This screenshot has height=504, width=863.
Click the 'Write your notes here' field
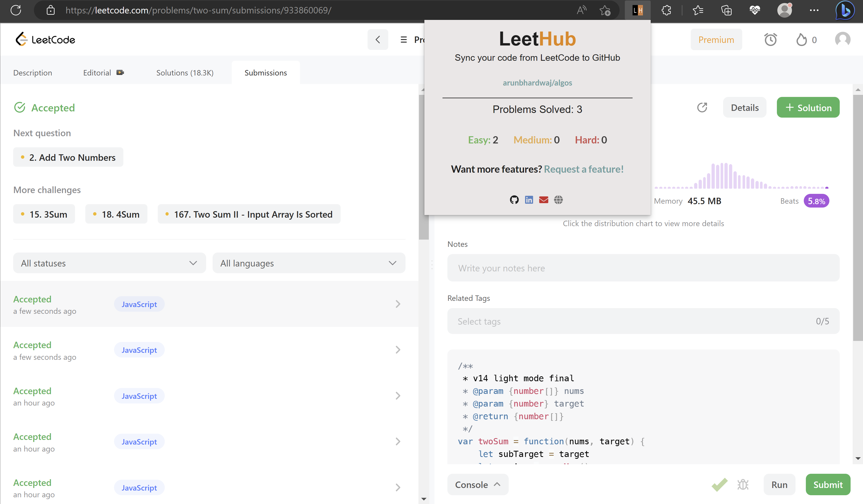(643, 268)
